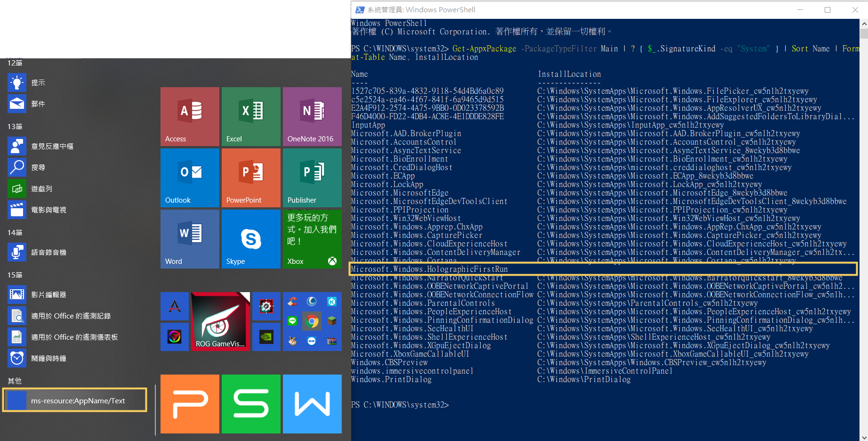The image size is (868, 441).
Task: Launch 鬧鐘與時鐘 from the app list
Action: [75, 358]
